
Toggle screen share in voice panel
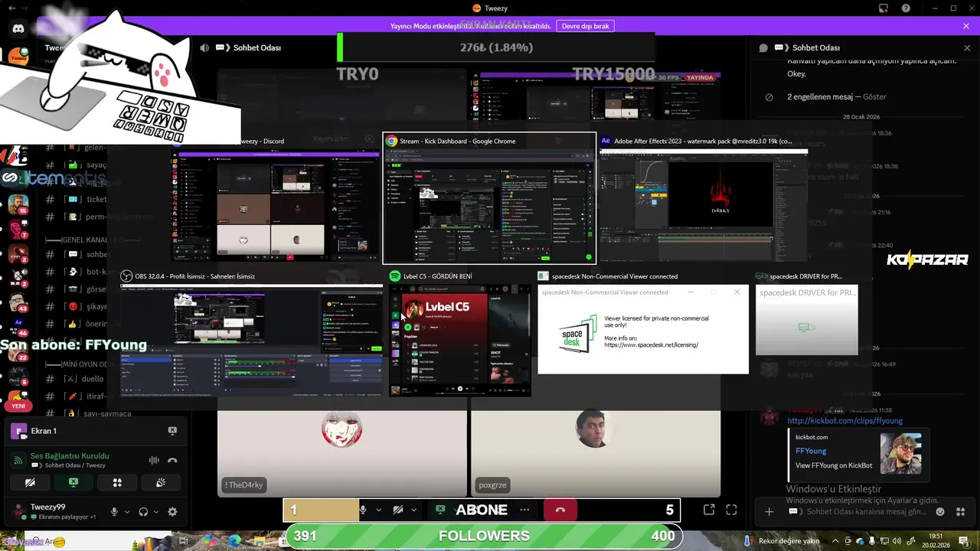[x=73, y=483]
